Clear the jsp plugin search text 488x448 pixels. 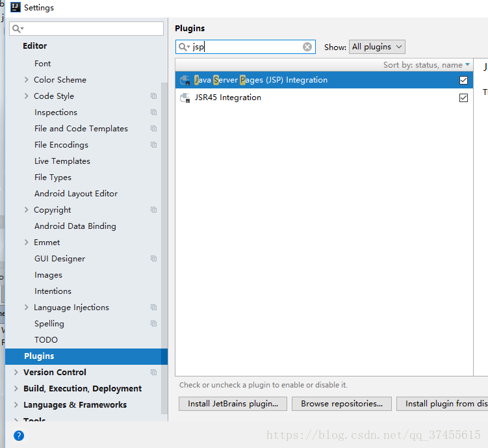coord(307,47)
